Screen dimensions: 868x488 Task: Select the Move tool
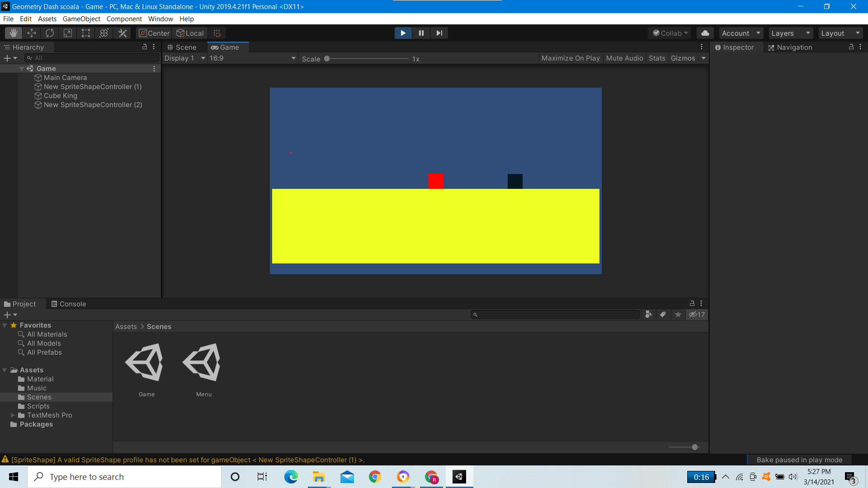tap(32, 33)
